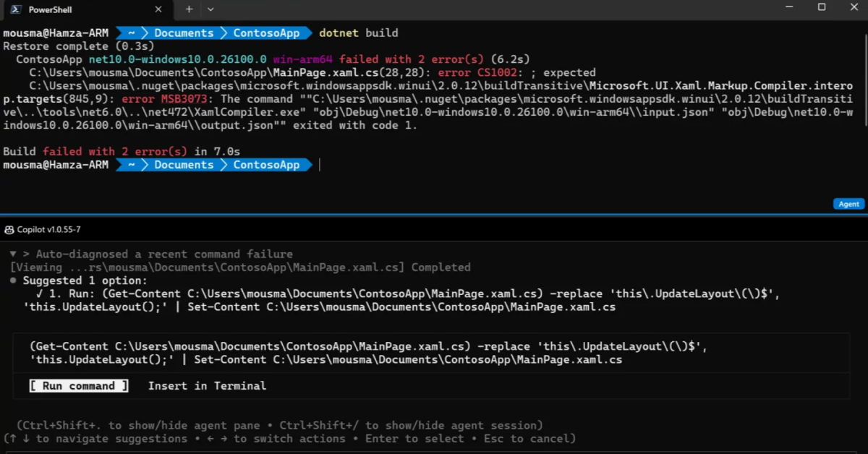Close the PowerShell tab
The height and width of the screenshot is (454, 868).
coord(159,9)
